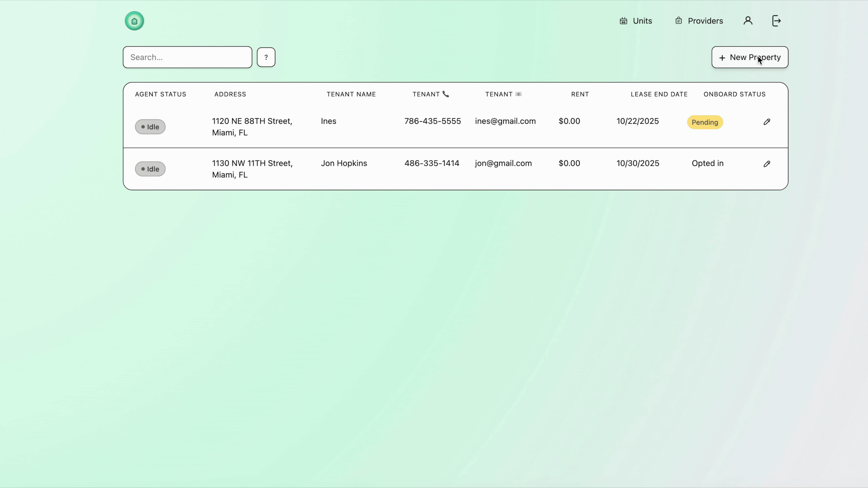This screenshot has width=868, height=488.
Task: Select the Opted in status text
Action: (x=708, y=163)
